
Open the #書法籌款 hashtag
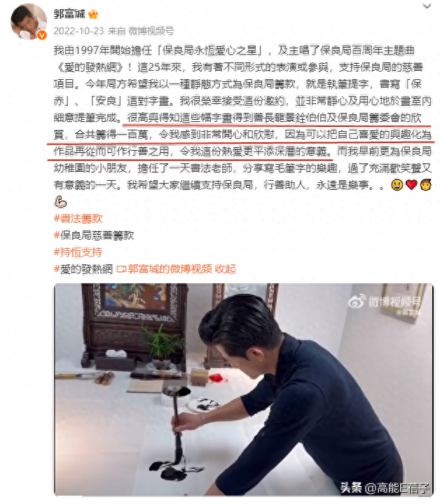click(x=78, y=219)
